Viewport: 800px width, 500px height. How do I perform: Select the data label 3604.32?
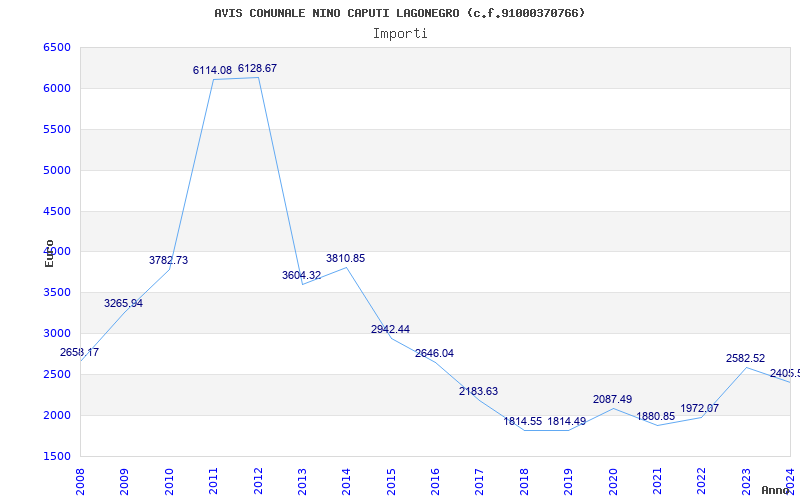click(302, 276)
